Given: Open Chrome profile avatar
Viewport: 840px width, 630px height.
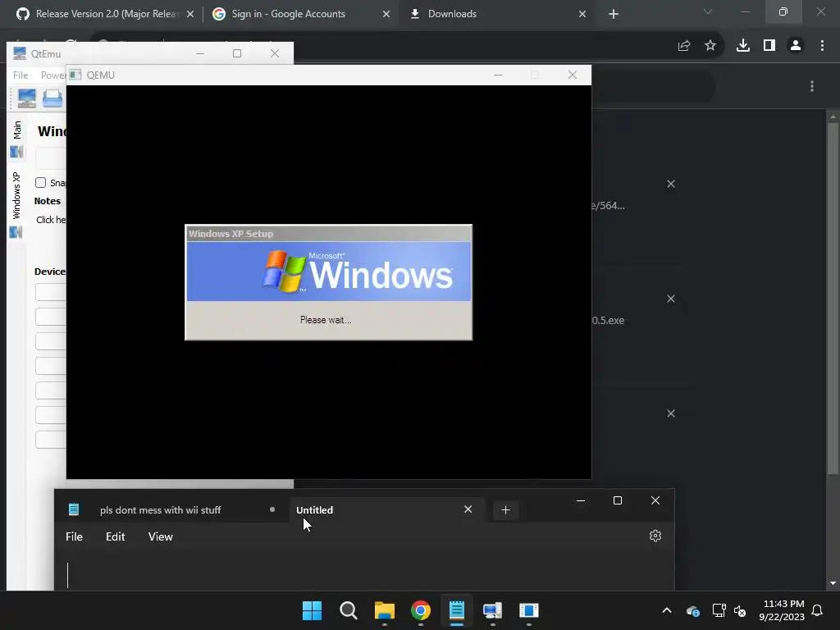Looking at the screenshot, I should click(796, 46).
